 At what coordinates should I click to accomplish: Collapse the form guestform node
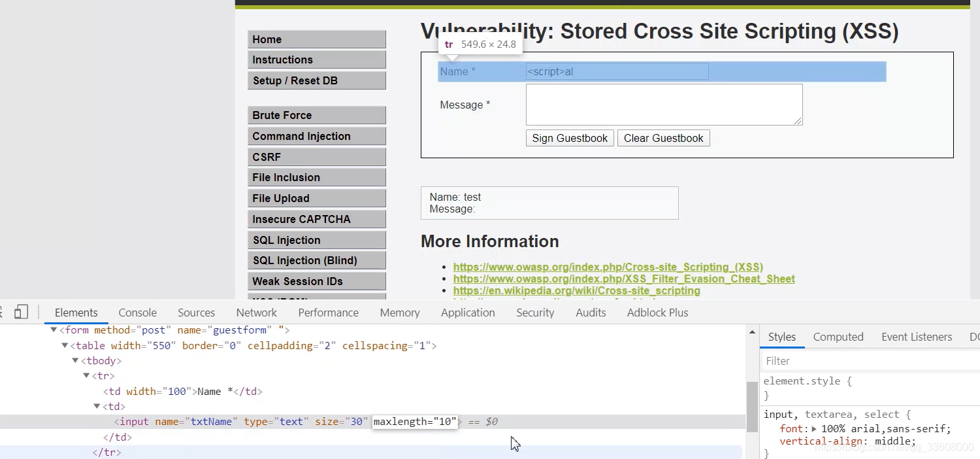[54, 330]
